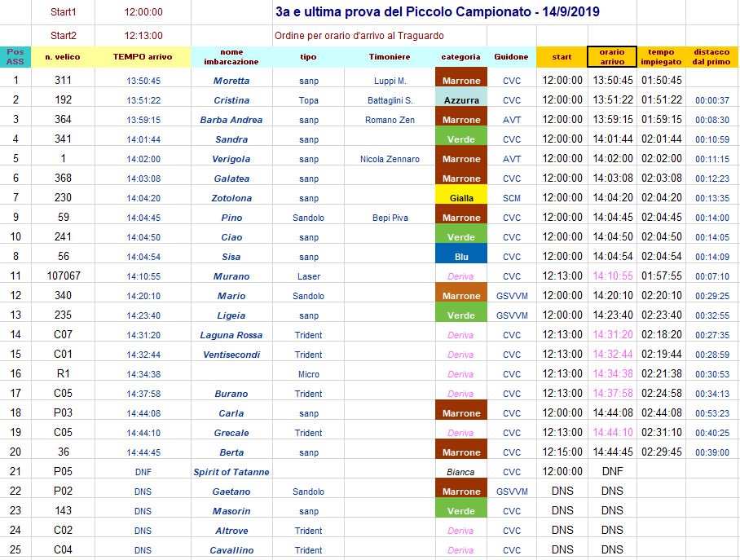Click the 'GSVVM' guidone in Mario's row
Image resolution: width=740 pixels, height=560 pixels.
[x=512, y=296]
